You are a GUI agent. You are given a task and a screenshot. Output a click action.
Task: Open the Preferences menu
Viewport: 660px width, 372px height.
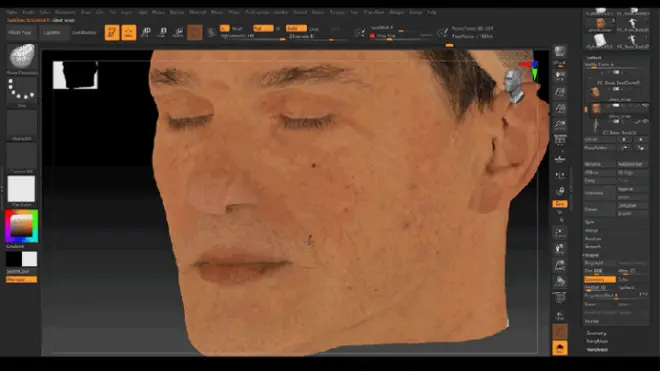click(x=257, y=12)
